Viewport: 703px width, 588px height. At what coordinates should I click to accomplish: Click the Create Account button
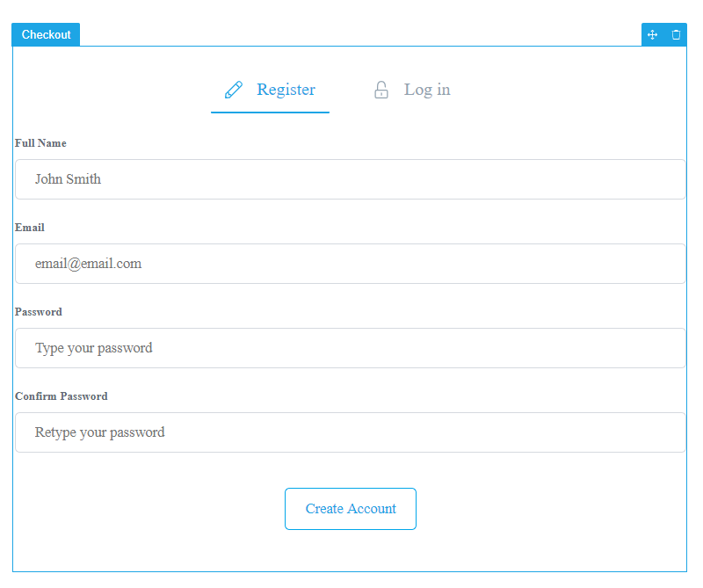(351, 509)
